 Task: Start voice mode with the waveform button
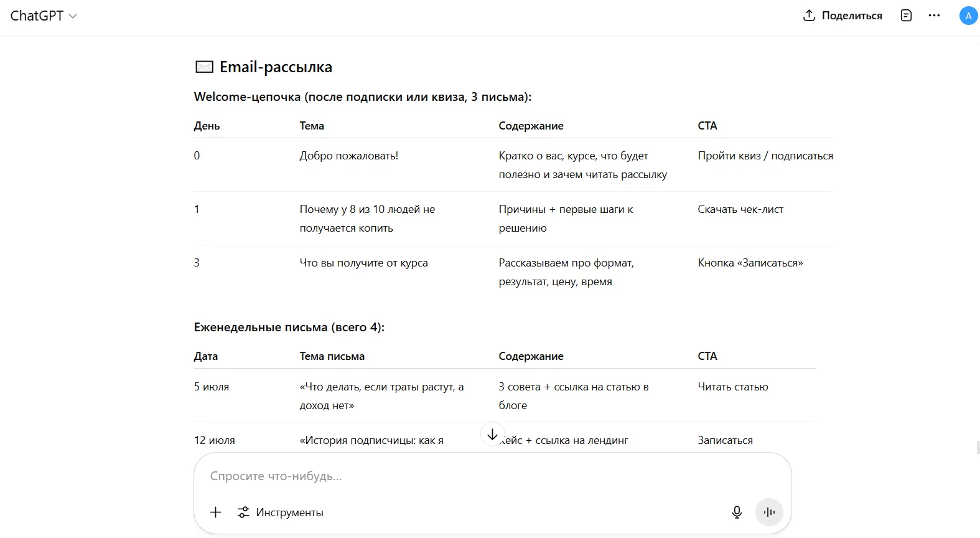[x=769, y=512]
